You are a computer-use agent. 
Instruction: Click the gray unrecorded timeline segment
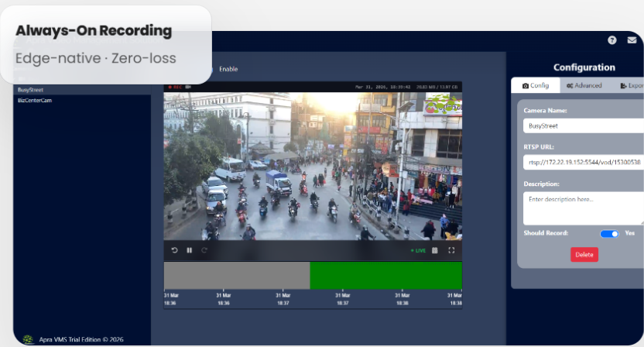[237, 276]
